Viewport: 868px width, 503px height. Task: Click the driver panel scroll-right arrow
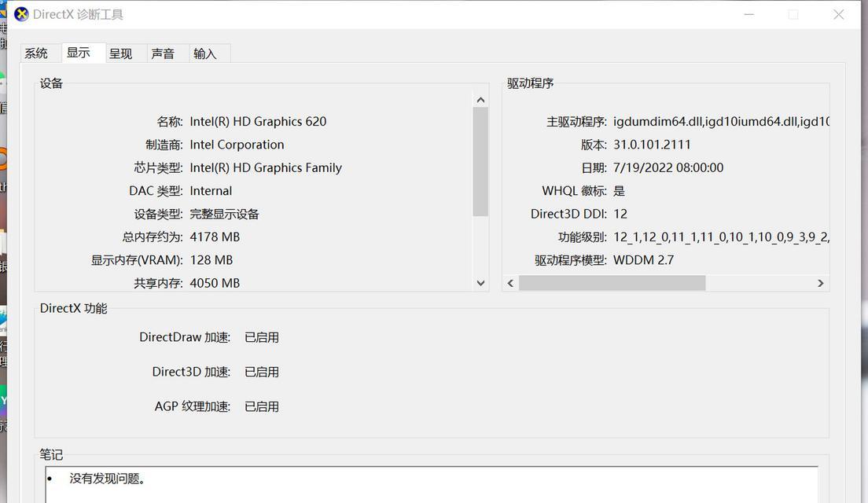pyautogui.click(x=820, y=283)
